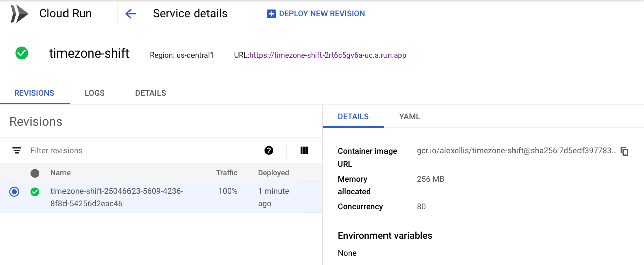Click the Memory allocated label
Screen dimensions: 644x265
pos(354,185)
